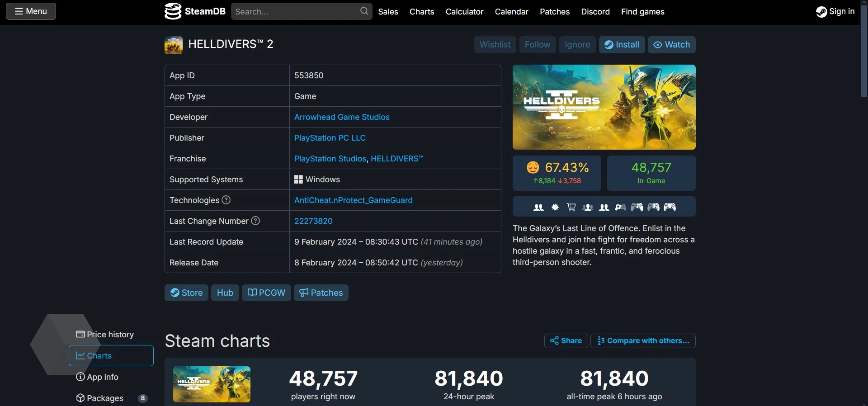Open the Find games page
The height and width of the screenshot is (406, 868).
pos(642,12)
